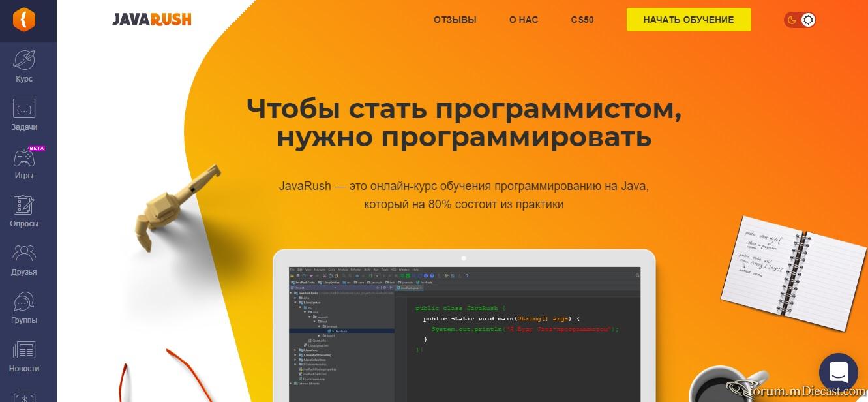Image resolution: width=868 pixels, height=402 pixels.
Task: Click the JavaRush course description text
Action: [464, 195]
